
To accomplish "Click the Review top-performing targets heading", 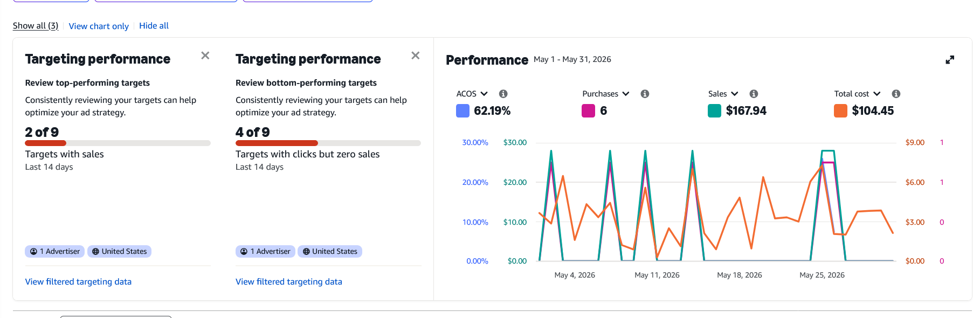I will [x=87, y=82].
